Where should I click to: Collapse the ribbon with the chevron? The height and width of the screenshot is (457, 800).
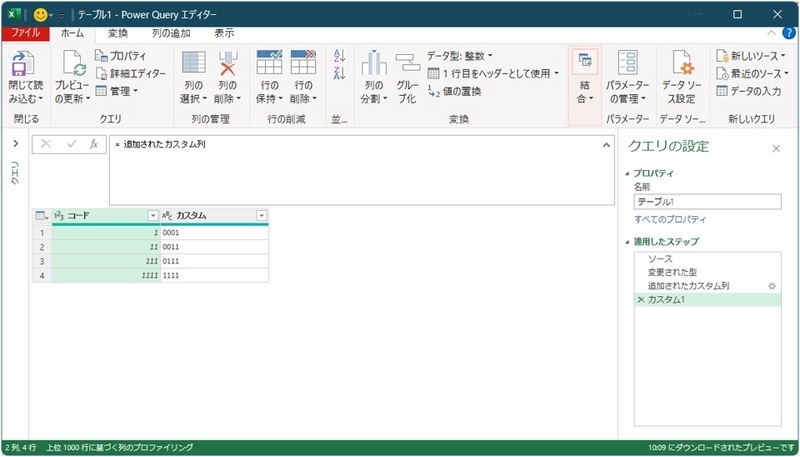tap(771, 33)
